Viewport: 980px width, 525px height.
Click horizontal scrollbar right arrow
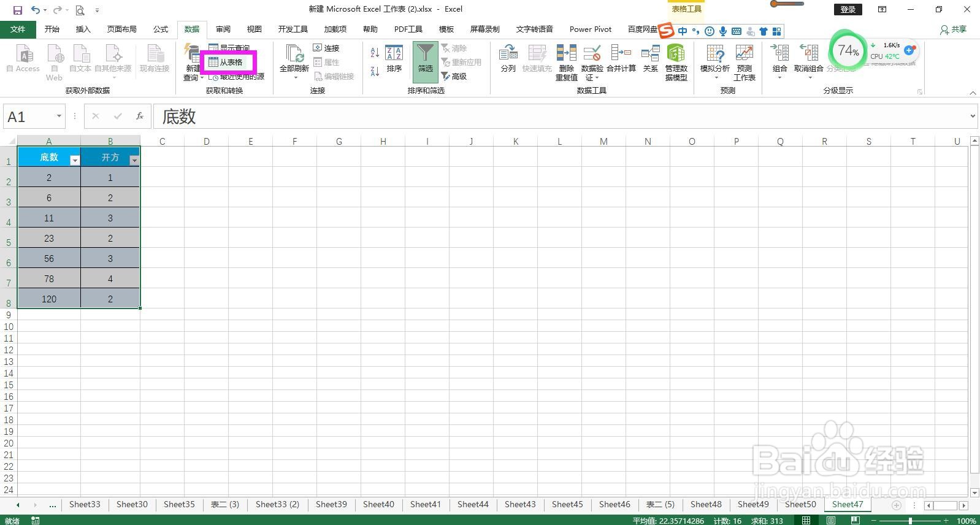coord(963,505)
